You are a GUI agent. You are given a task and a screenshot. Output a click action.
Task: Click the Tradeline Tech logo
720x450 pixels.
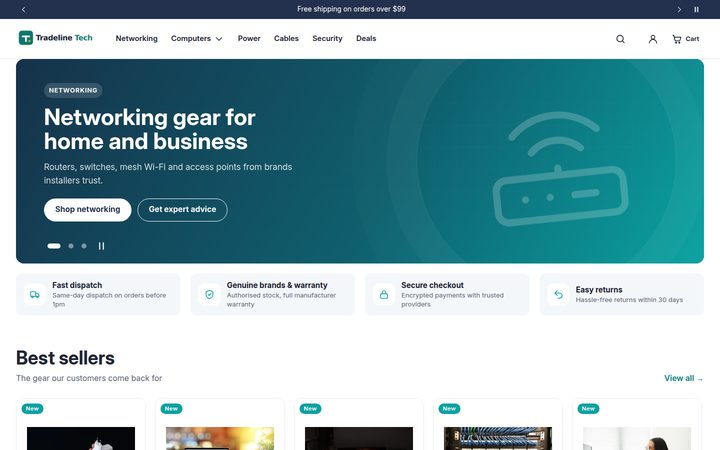point(56,38)
